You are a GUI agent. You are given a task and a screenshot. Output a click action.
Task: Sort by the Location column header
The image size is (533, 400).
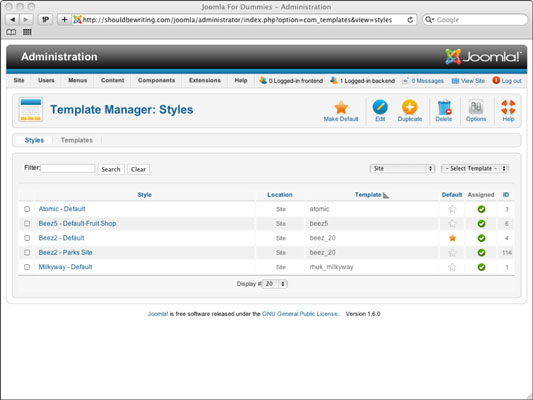(280, 195)
